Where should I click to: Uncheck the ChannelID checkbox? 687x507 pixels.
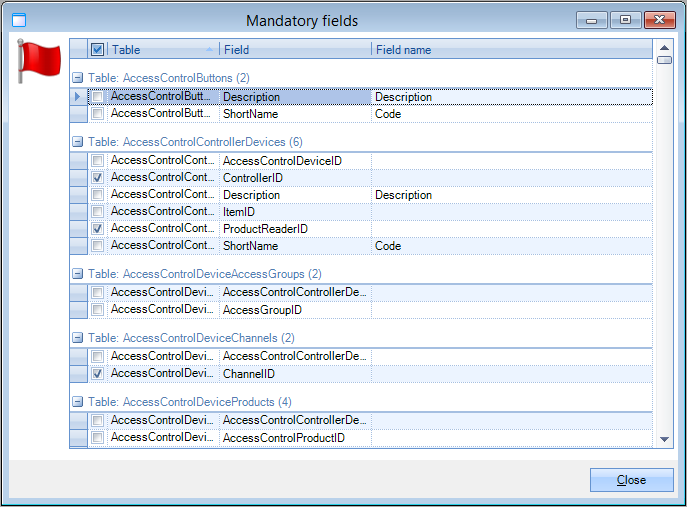97,373
